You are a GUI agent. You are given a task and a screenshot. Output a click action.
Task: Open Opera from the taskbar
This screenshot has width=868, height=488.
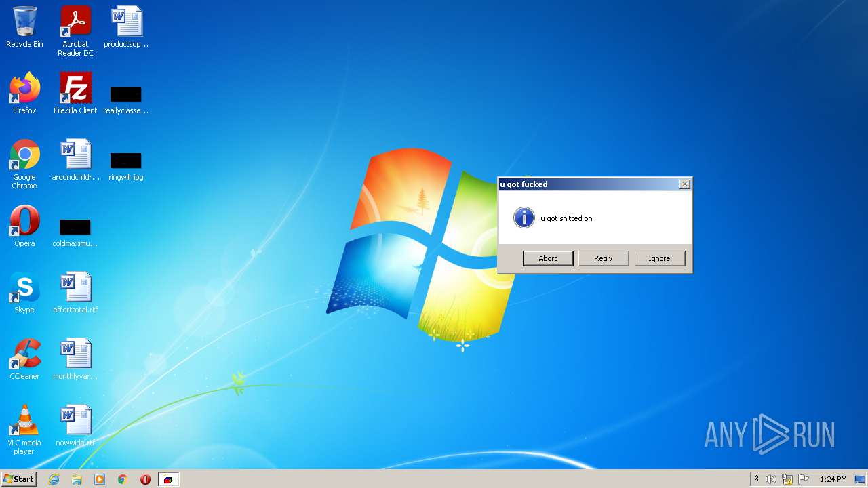point(145,479)
